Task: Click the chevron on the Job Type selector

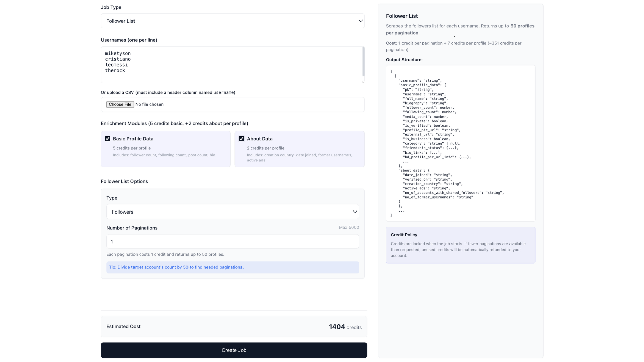Action: pos(360,21)
